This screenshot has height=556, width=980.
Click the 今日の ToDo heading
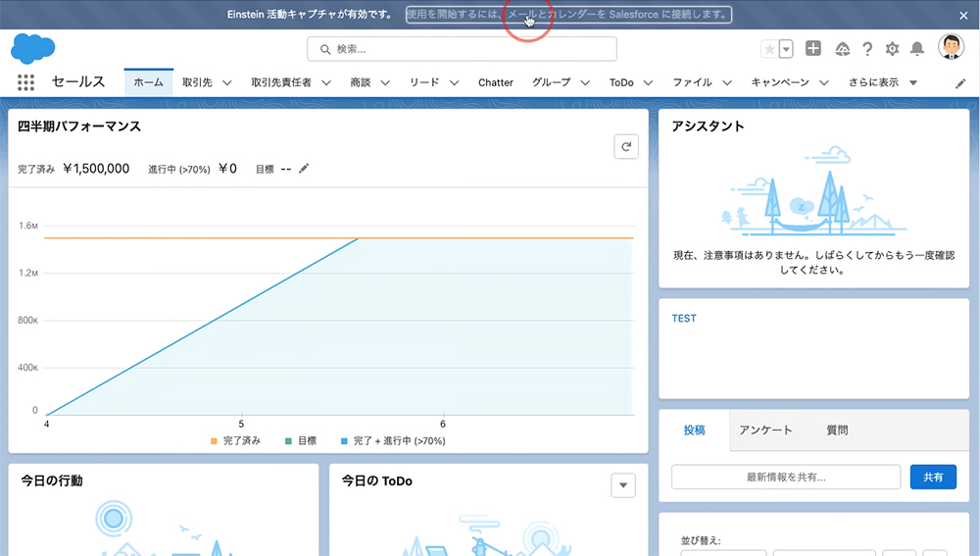tap(377, 480)
